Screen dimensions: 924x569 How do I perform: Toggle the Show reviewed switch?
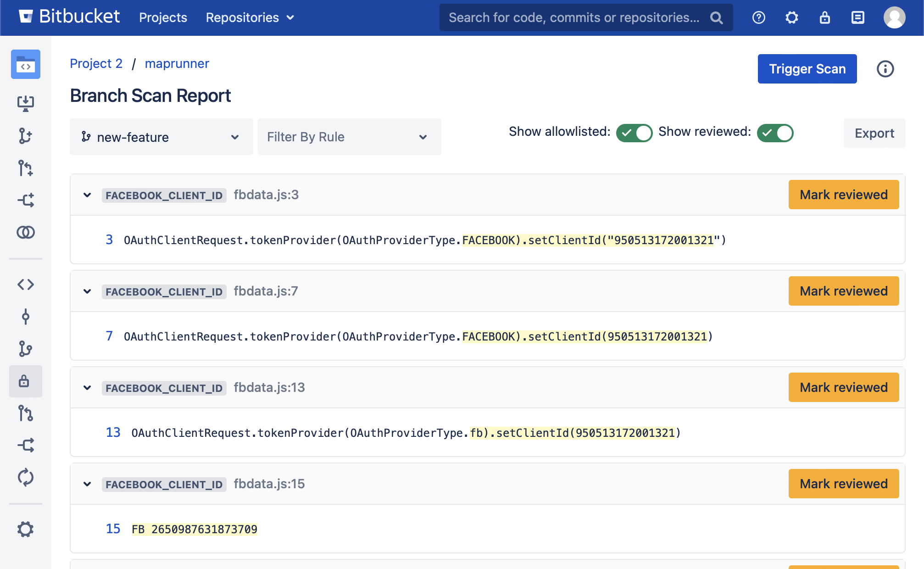(x=775, y=133)
